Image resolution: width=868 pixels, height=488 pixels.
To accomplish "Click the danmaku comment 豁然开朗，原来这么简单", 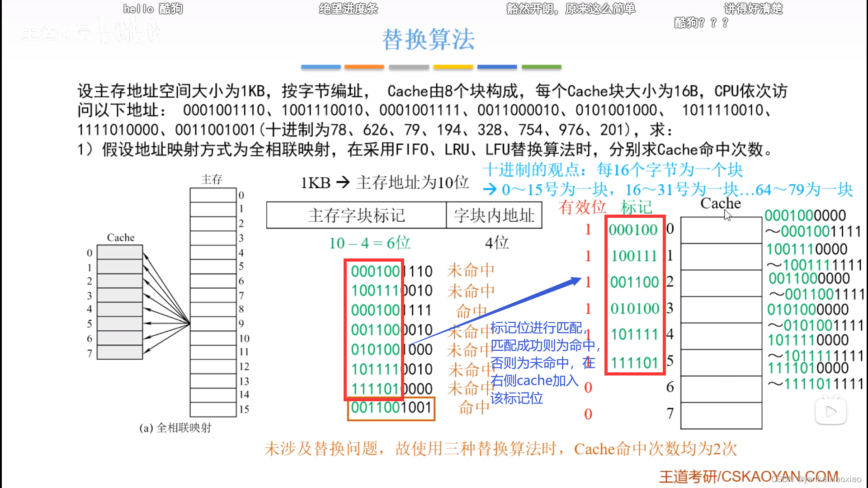I will click(x=571, y=9).
